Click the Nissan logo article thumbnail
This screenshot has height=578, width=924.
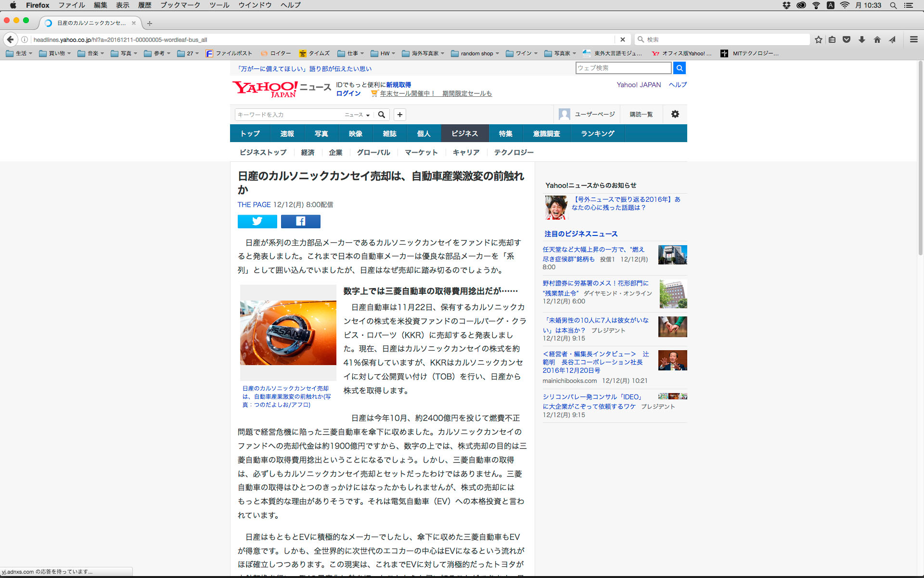288,332
